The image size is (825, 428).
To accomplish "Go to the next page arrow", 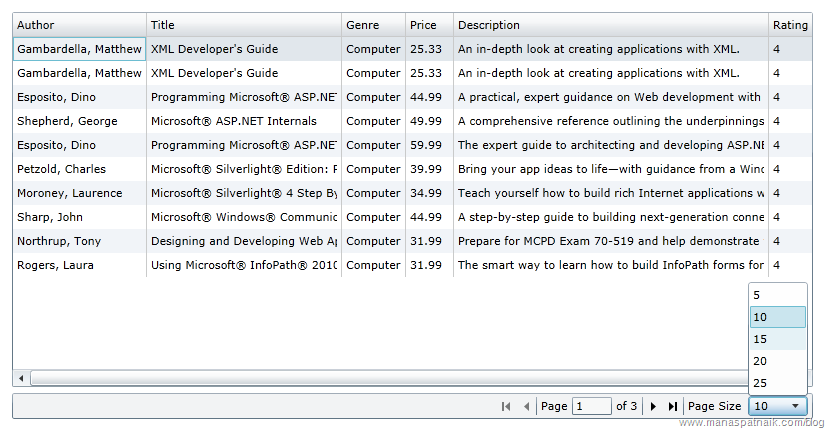I will [653, 406].
